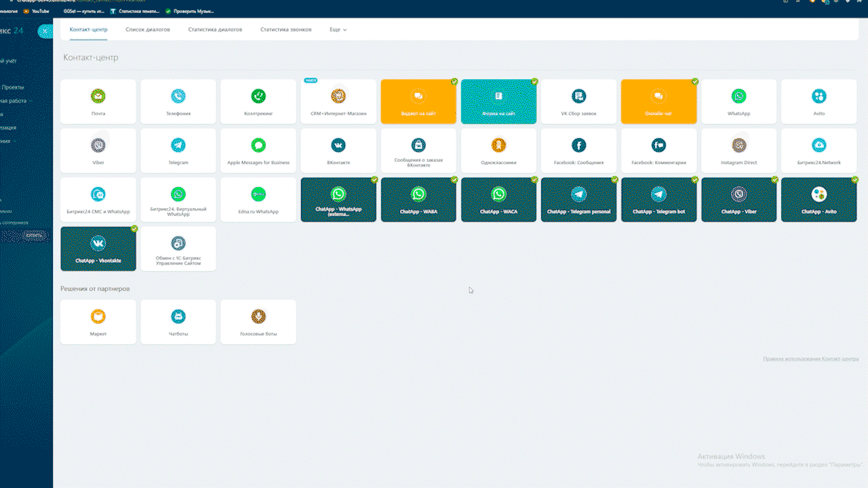Open Битрикс24. Виртуальный WhatsApp tile
This screenshot has height=488, width=868.
point(178,200)
